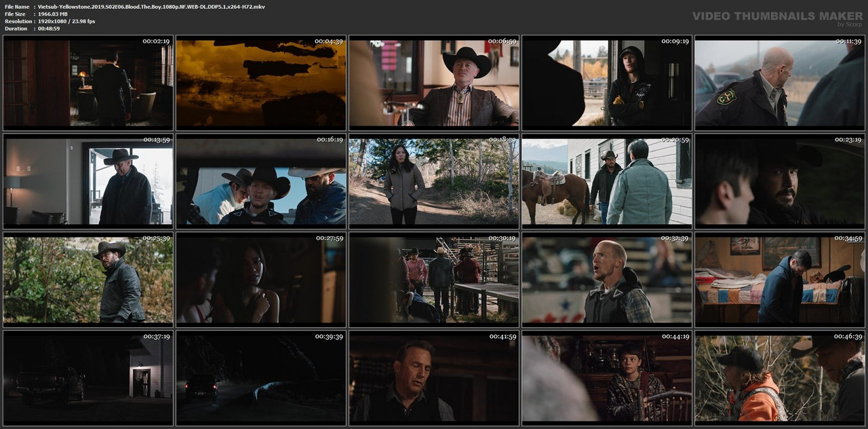Click the thumbnail stamped 00:41:59
The width and height of the screenshot is (868, 429).
tap(434, 378)
